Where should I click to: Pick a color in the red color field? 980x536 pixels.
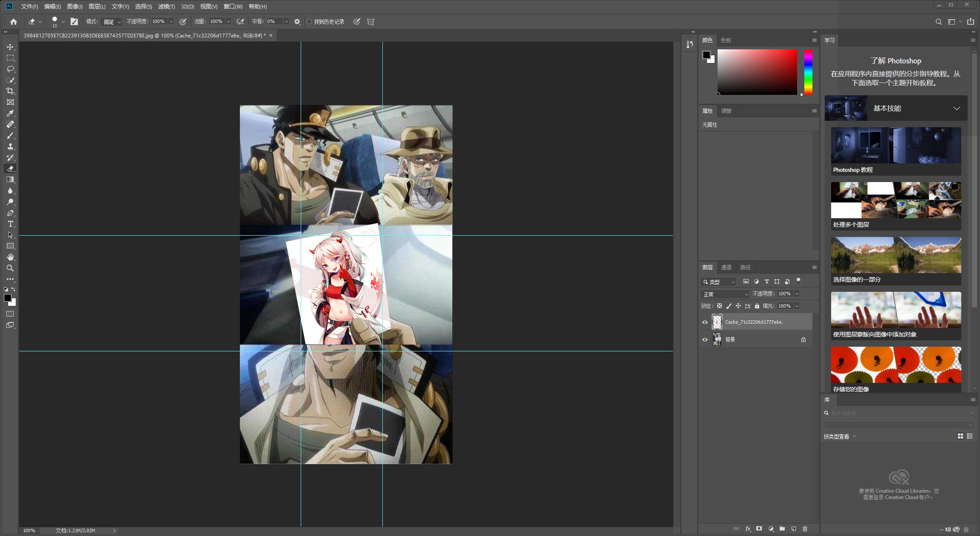pos(757,72)
